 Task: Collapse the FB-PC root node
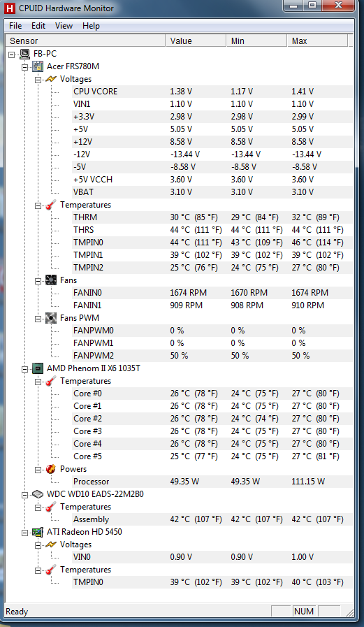click(x=13, y=54)
